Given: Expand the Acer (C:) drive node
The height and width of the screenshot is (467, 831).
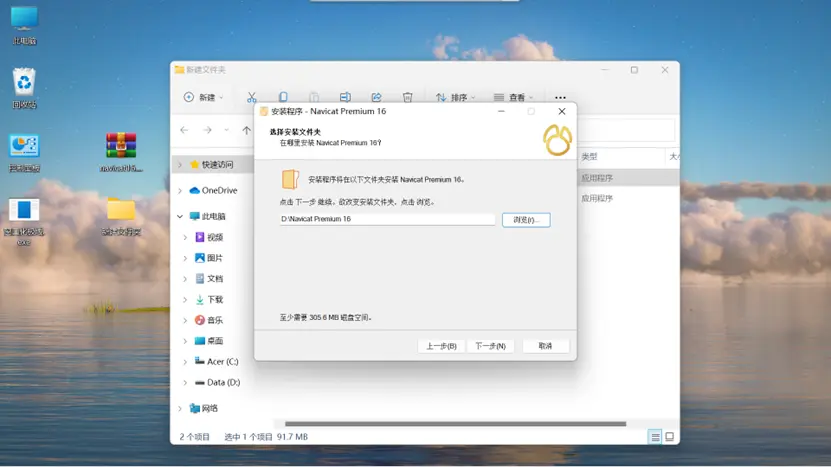Looking at the screenshot, I should click(x=185, y=362).
